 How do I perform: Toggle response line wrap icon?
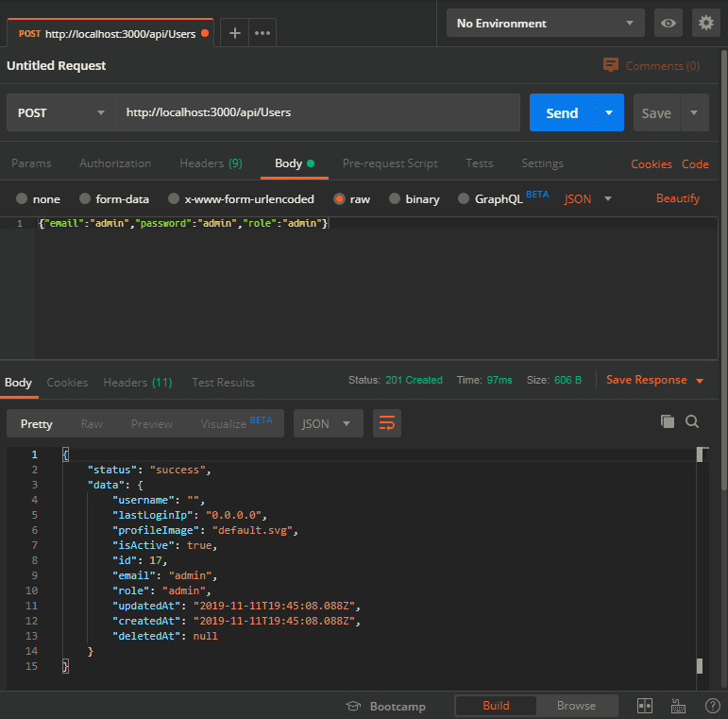(x=387, y=423)
